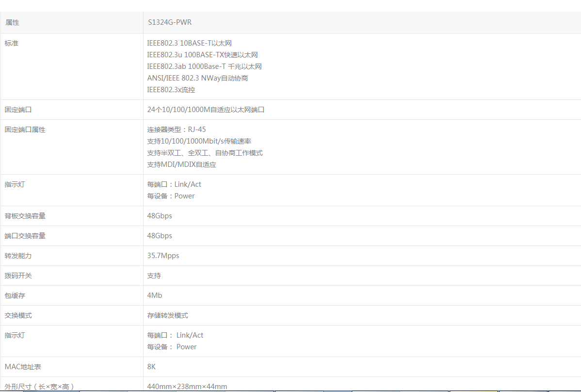Click the 包缓存 row label
This screenshot has width=581, height=392.
(15, 295)
